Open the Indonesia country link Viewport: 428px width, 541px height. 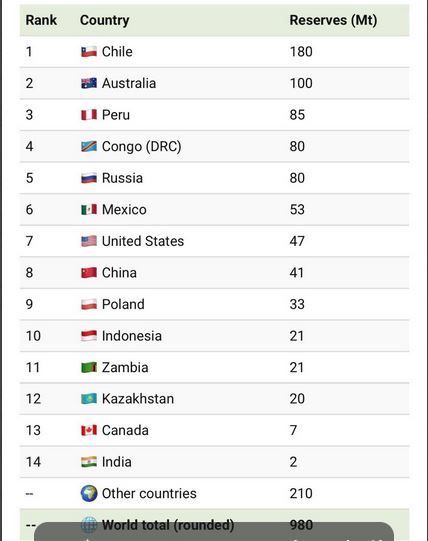click(132, 336)
